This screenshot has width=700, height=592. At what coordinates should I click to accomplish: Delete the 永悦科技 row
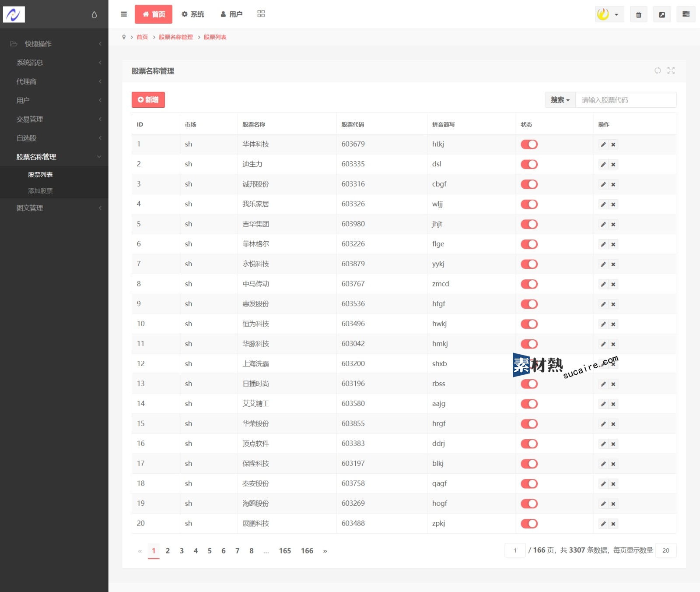pyautogui.click(x=613, y=264)
